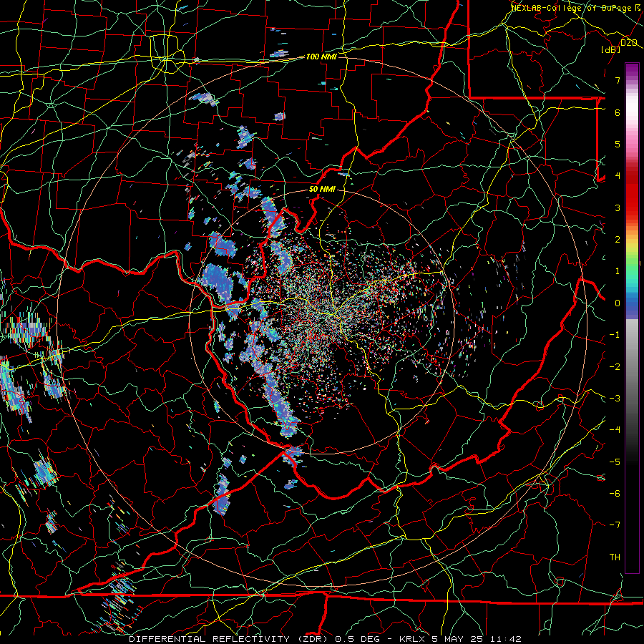Click the -3 value on color scale

click(615, 399)
